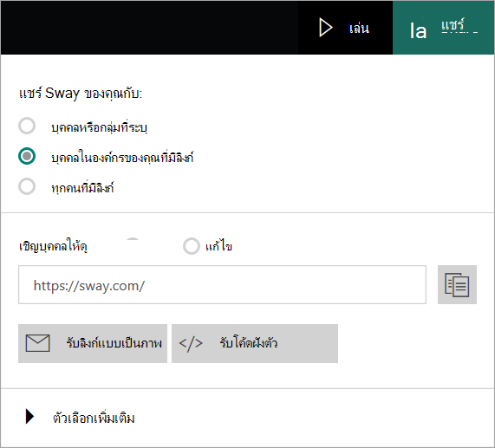This screenshot has width=495, height=448.
Task: Click the https://sway.com/ link field
Action: pyautogui.click(x=222, y=285)
